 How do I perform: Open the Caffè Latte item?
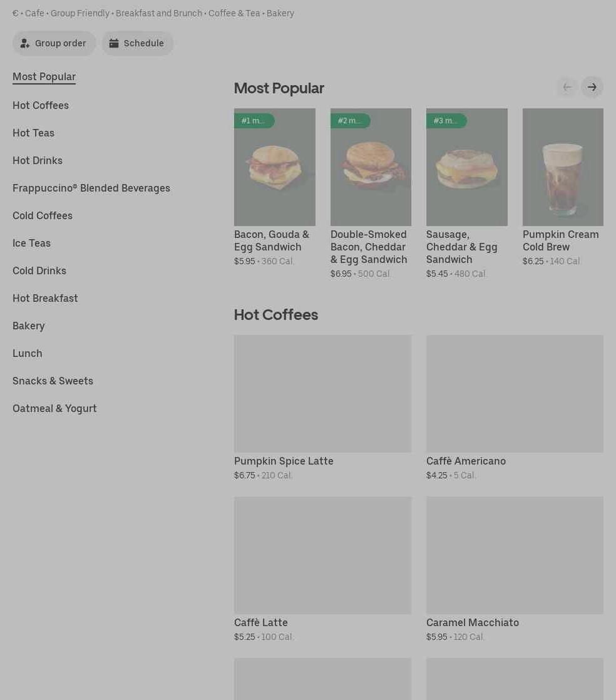[322, 555]
